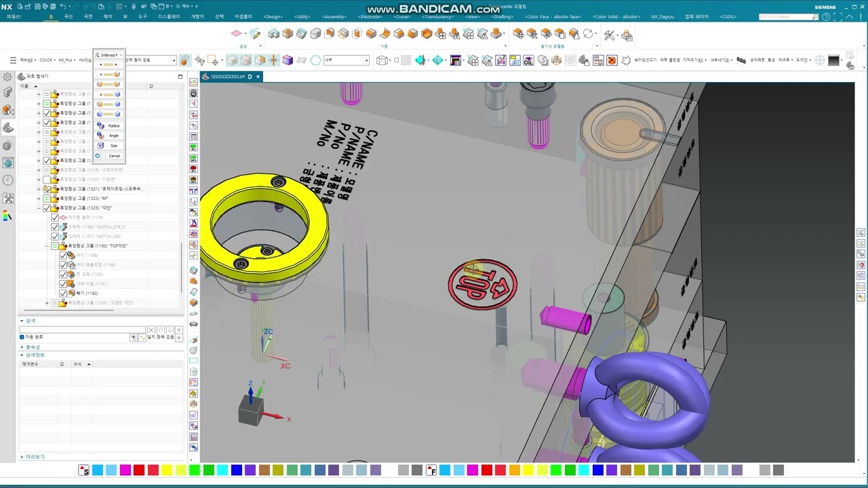Screen dimensions: 868x488
Task: Open the Inferred type dropdown
Action: pos(108,55)
